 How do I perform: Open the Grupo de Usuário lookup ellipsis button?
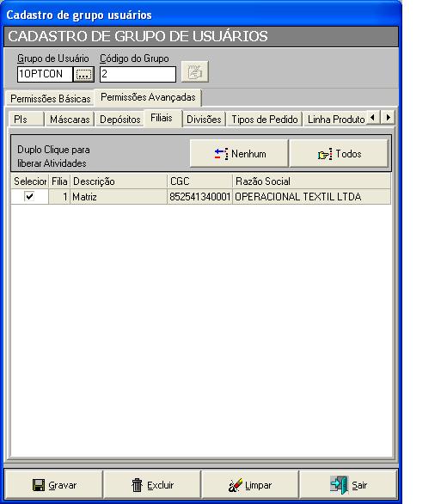83,74
